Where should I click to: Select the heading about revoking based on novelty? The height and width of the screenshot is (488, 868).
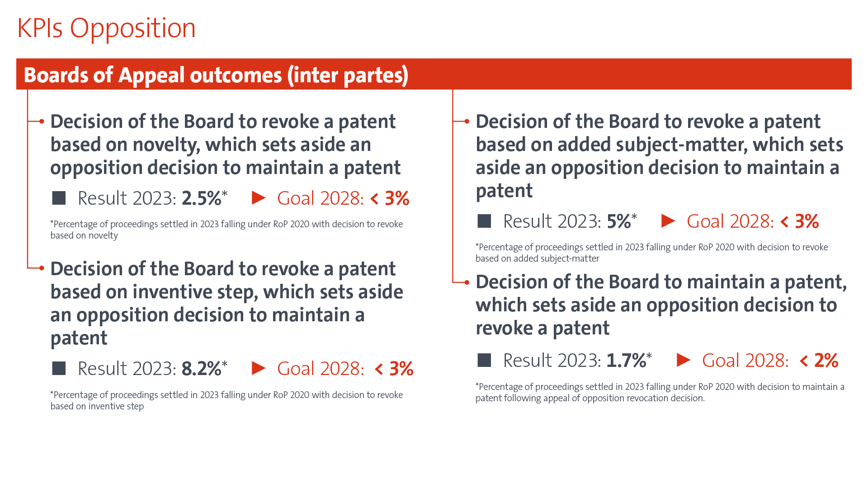(x=225, y=144)
